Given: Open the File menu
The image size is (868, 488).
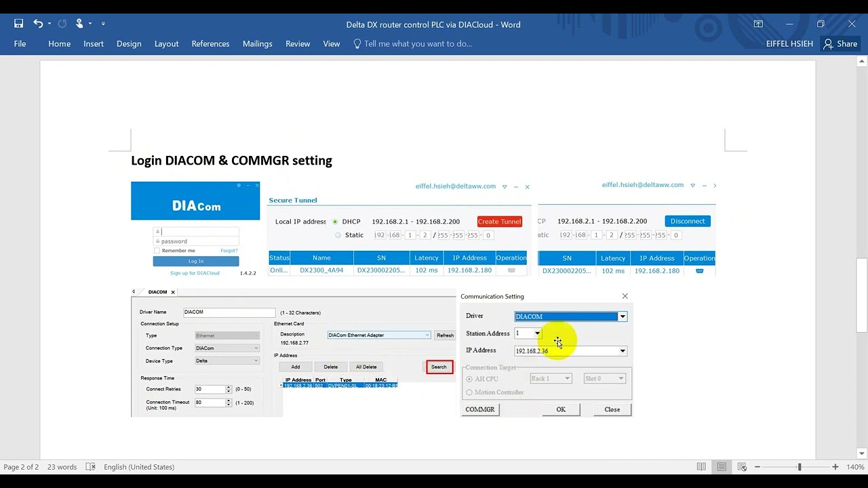Looking at the screenshot, I should tap(20, 43).
